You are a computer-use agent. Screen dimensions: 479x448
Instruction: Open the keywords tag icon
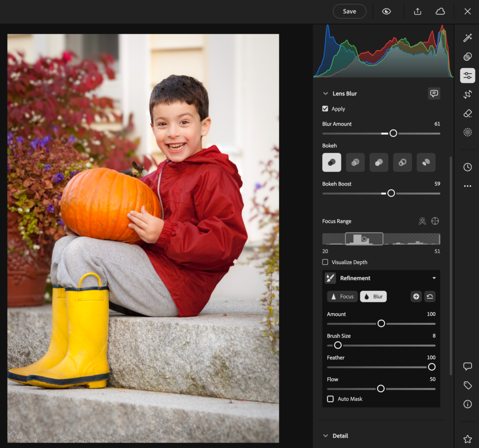pyautogui.click(x=467, y=385)
